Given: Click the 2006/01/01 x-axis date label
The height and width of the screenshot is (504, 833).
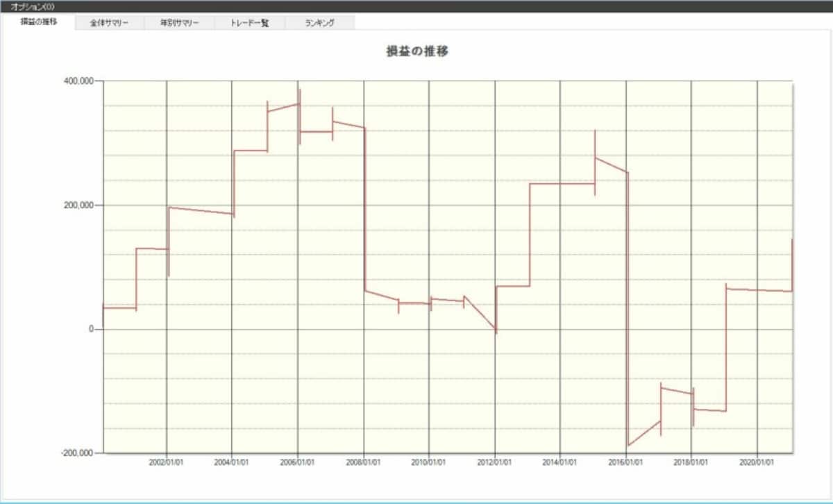Looking at the screenshot, I should tap(298, 462).
